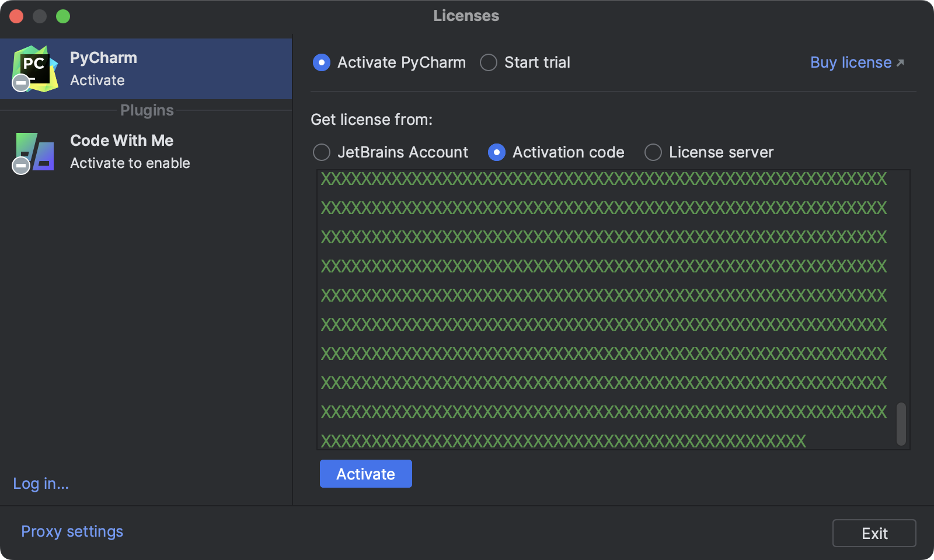
Task: Select PyCharm entry in the sidebar
Action: [146, 68]
